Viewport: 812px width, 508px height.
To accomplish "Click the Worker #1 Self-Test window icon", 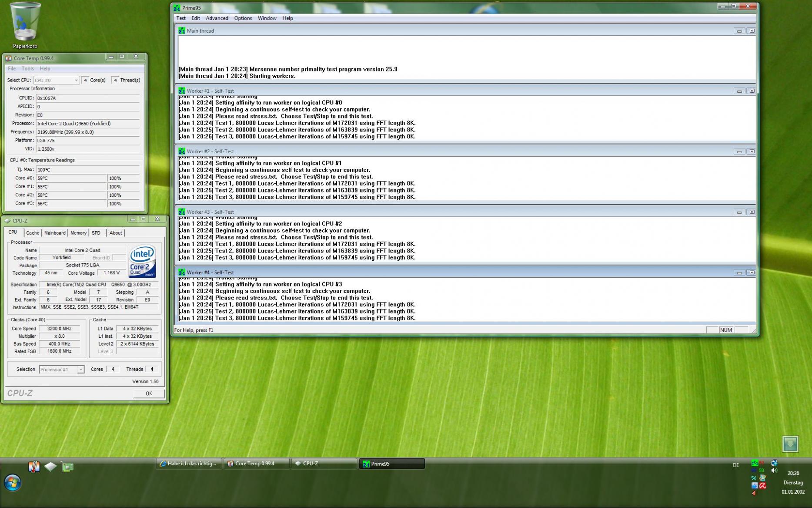I will [x=182, y=91].
